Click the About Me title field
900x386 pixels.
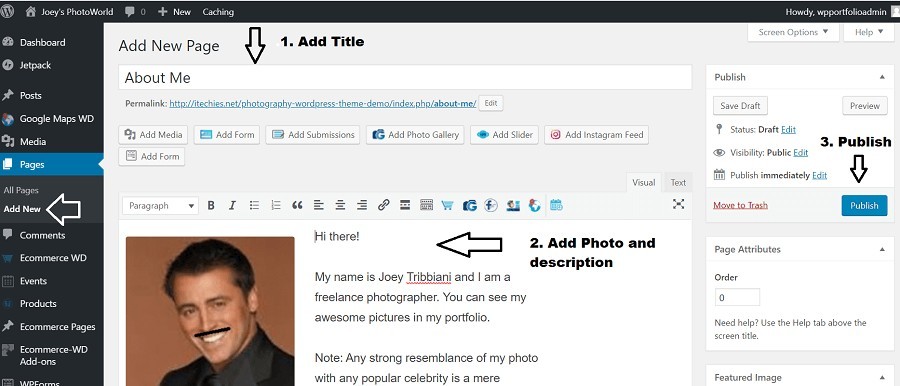point(405,78)
